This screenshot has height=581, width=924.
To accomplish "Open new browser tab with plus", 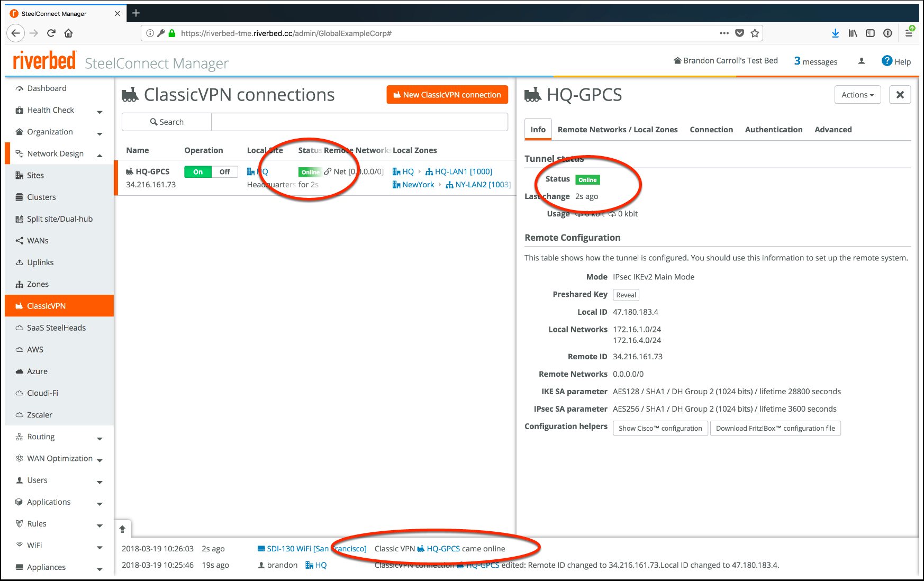I will 136,13.
